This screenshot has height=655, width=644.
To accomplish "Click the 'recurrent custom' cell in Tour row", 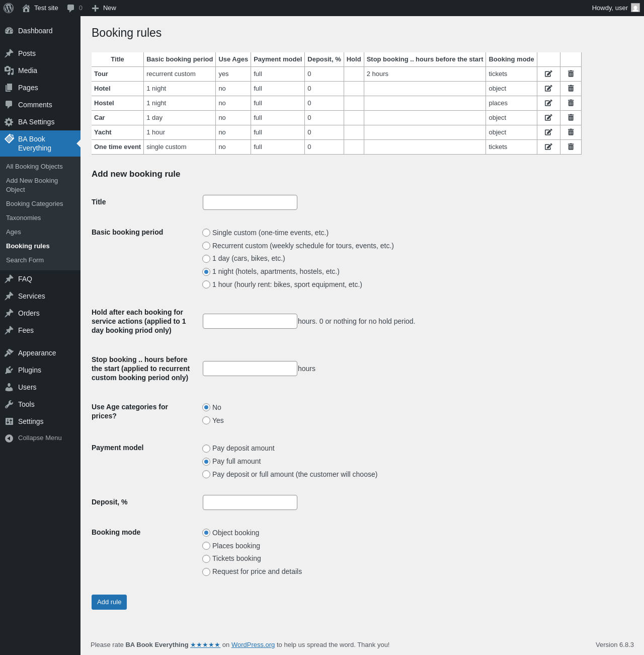I will point(180,74).
